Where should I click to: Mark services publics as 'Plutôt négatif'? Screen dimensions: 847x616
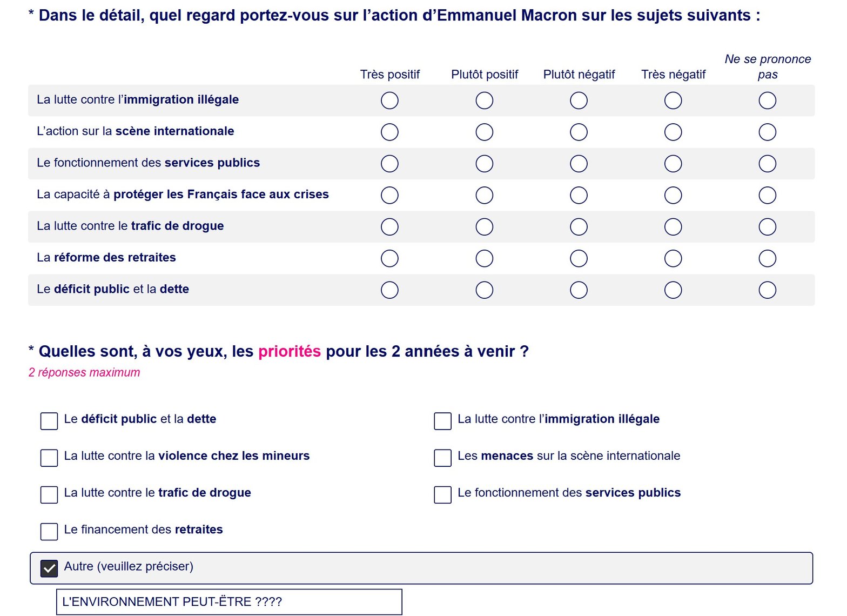click(579, 164)
